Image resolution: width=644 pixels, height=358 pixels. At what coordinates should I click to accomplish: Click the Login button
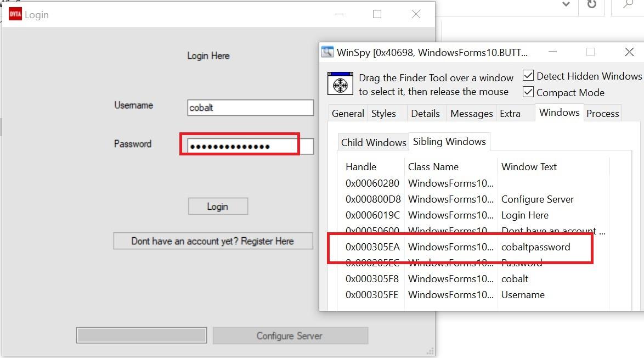217,206
